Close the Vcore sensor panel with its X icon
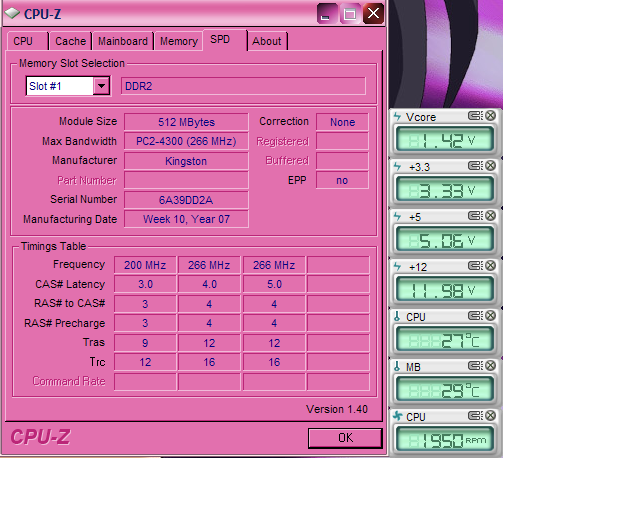This screenshot has width=640, height=512. pos(491,116)
